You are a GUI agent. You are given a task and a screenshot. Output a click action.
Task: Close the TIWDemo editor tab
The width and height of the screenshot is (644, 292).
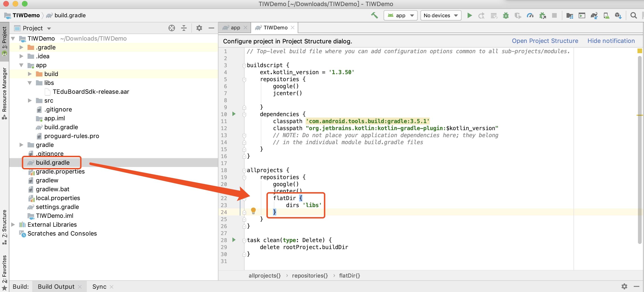click(293, 28)
